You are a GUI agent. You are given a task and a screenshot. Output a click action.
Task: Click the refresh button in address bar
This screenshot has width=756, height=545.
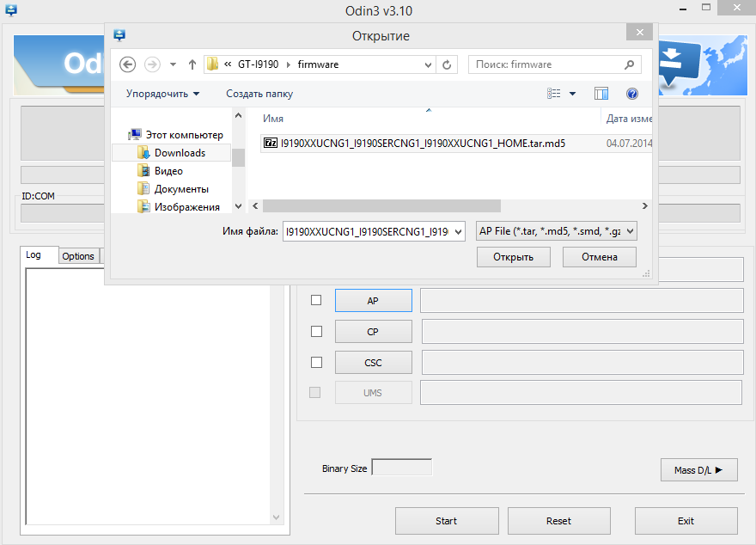[447, 64]
